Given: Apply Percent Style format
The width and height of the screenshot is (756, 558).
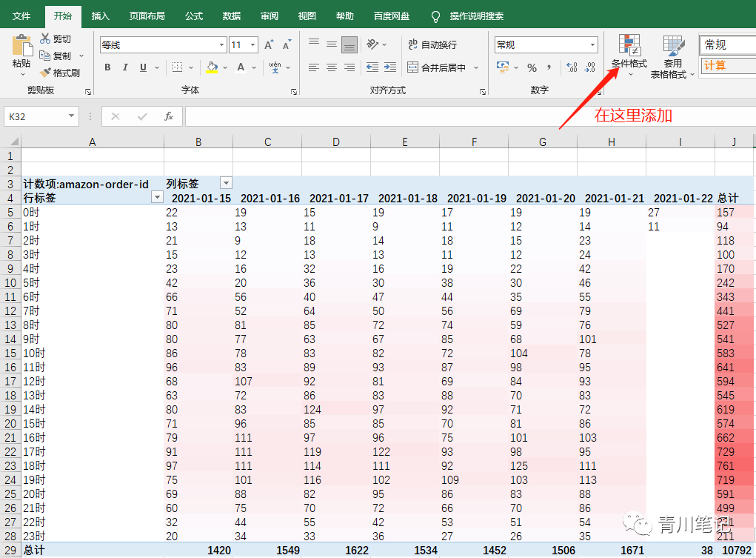Looking at the screenshot, I should click(x=532, y=67).
